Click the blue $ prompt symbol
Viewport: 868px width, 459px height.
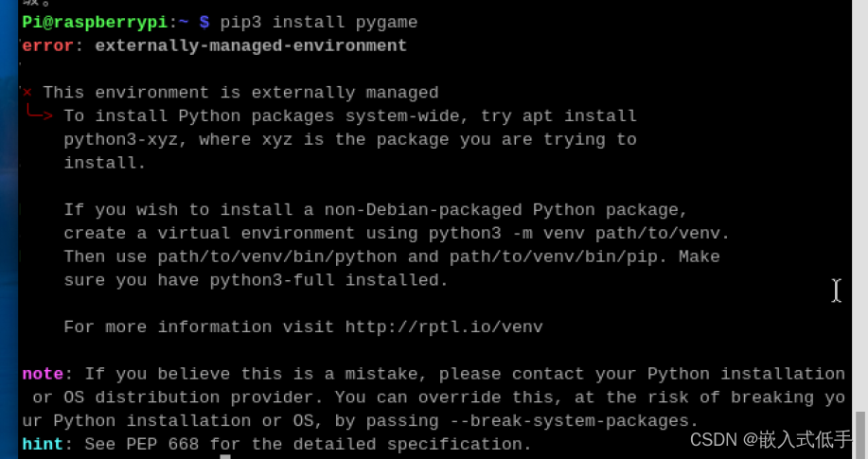pos(204,21)
